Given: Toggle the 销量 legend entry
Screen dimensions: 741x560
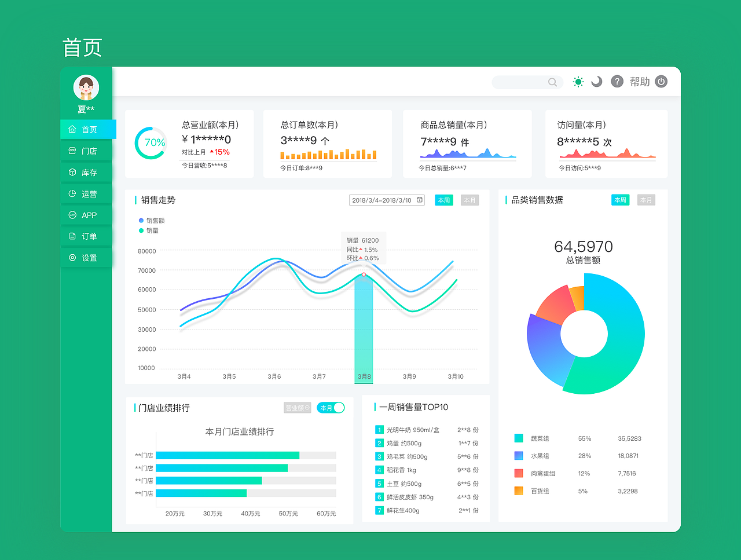Looking at the screenshot, I should (x=149, y=230).
